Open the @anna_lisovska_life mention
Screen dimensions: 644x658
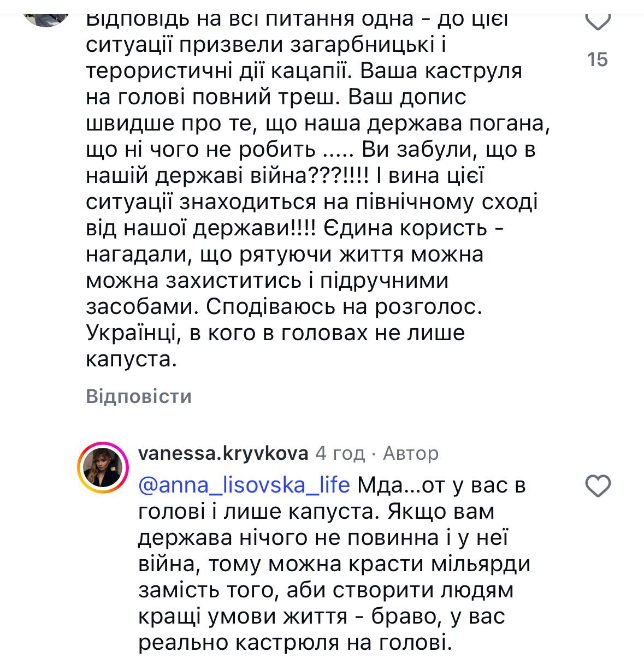point(244,485)
